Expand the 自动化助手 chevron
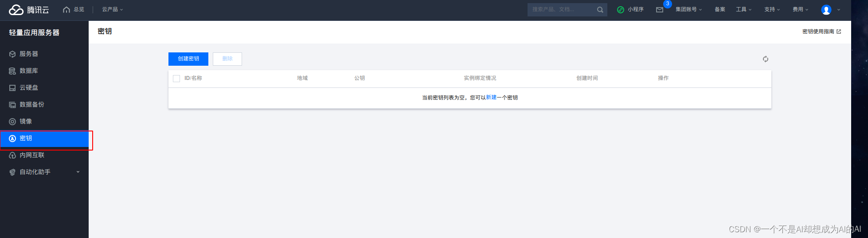This screenshot has height=238, width=868. (x=78, y=172)
